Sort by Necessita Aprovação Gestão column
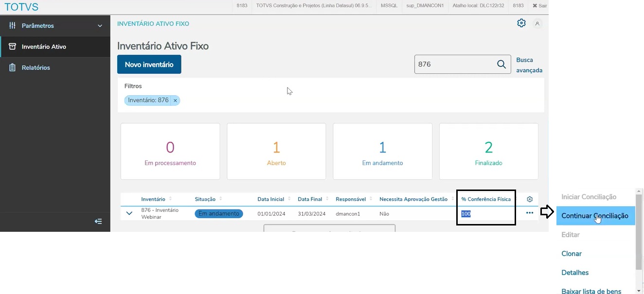This screenshot has height=294, width=644. click(452, 199)
